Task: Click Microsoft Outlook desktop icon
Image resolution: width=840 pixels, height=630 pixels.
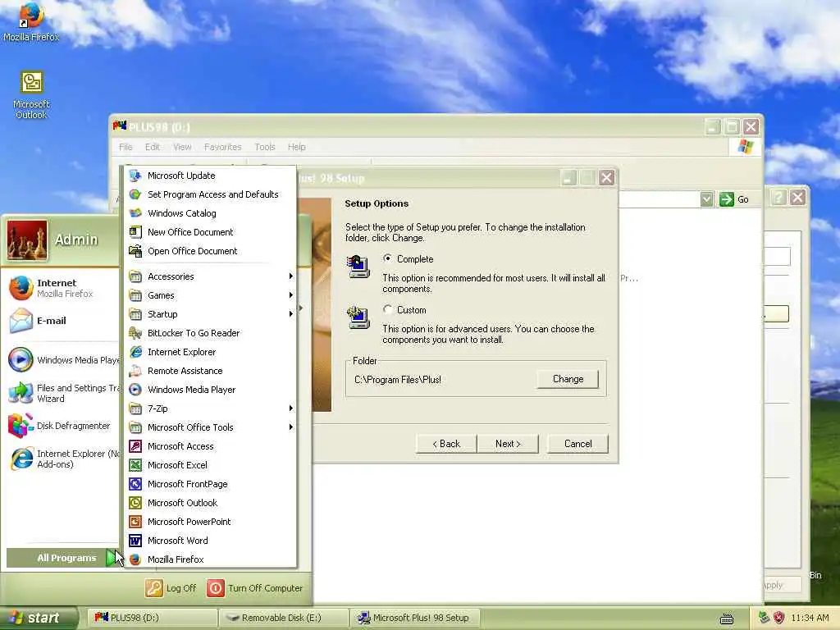Action: (31, 95)
